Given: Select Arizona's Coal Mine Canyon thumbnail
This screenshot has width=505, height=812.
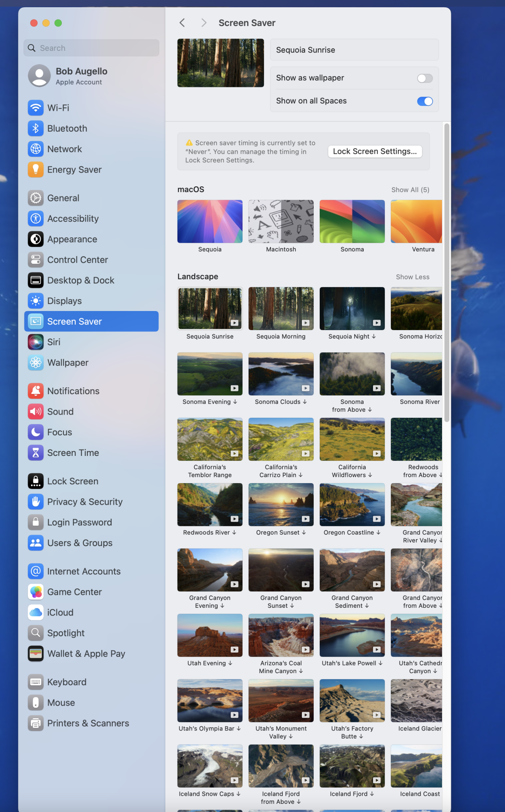Looking at the screenshot, I should pos(281,635).
